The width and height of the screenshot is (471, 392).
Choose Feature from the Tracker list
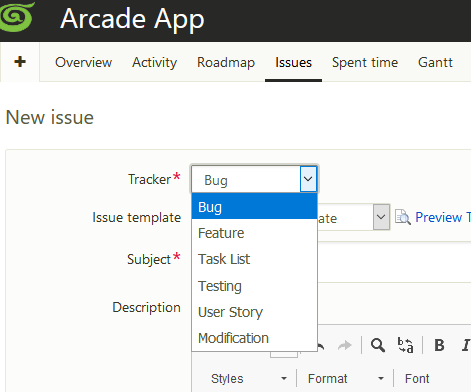point(254,233)
